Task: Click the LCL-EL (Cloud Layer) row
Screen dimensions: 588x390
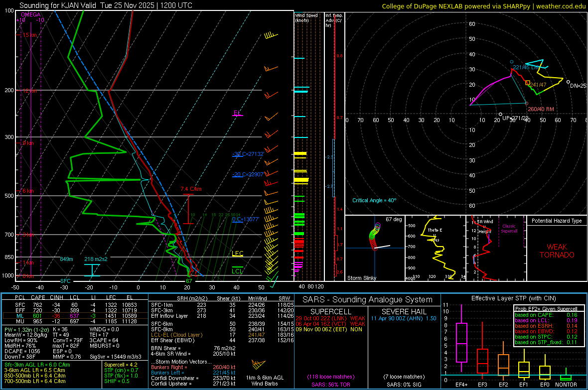Action: [222, 335]
